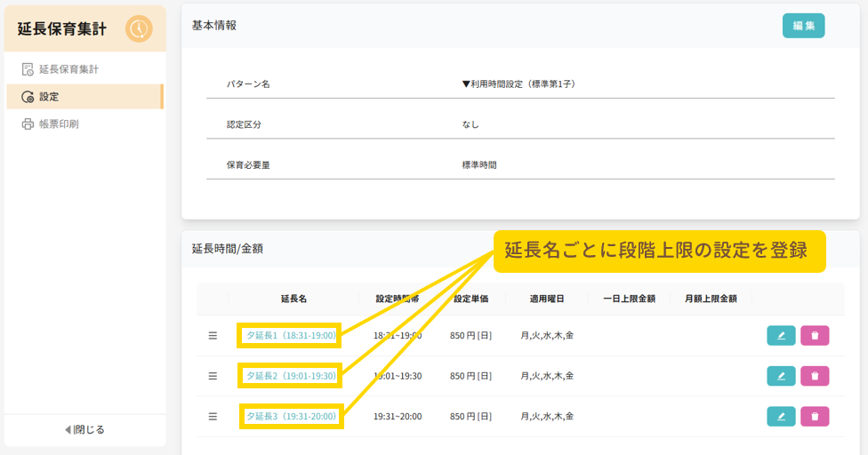
Task: Collapse the sidebar with 閉じる
Action: coord(84,429)
